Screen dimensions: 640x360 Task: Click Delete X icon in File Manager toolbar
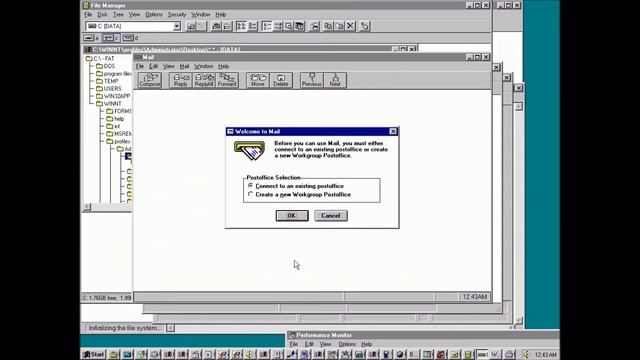[350, 26]
